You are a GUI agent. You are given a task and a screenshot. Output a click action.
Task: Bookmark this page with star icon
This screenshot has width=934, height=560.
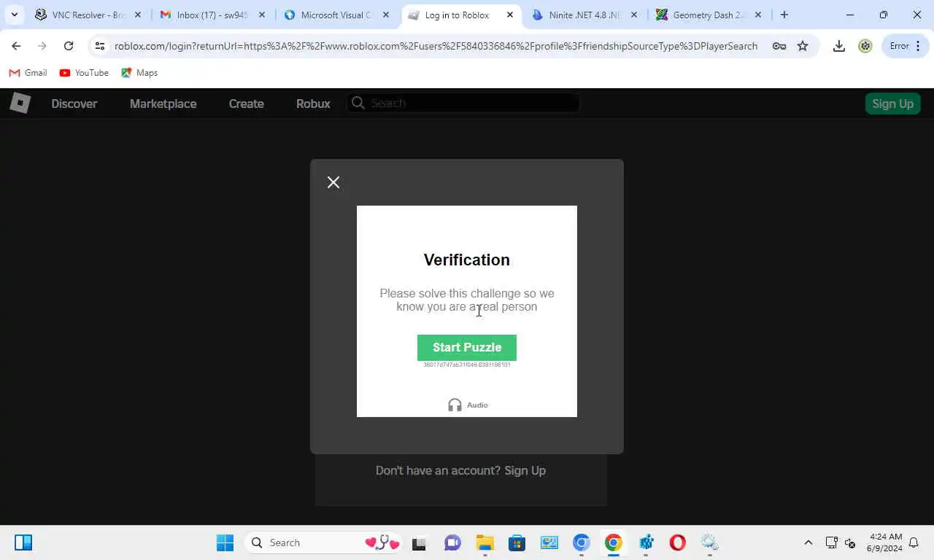(803, 46)
